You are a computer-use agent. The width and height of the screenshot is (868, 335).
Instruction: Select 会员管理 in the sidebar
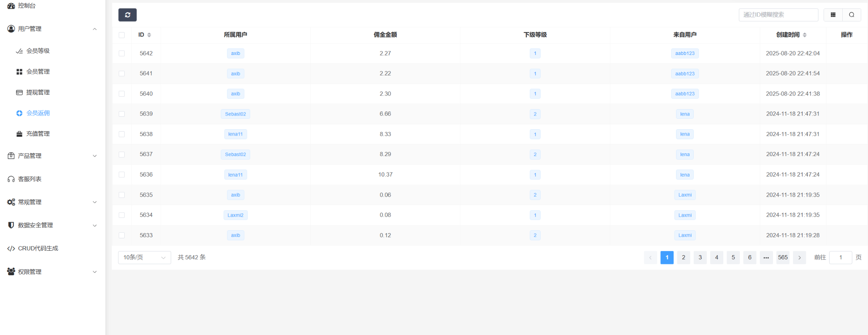[x=38, y=71]
